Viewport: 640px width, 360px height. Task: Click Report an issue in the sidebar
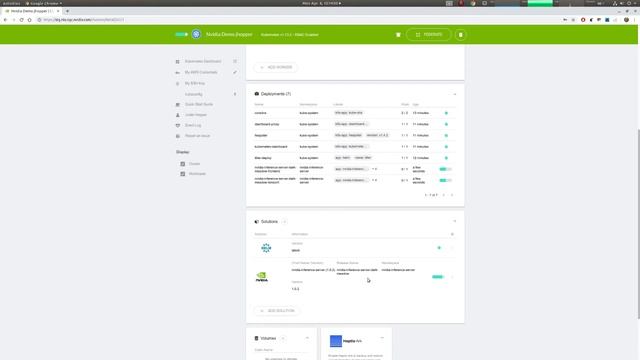[198, 136]
